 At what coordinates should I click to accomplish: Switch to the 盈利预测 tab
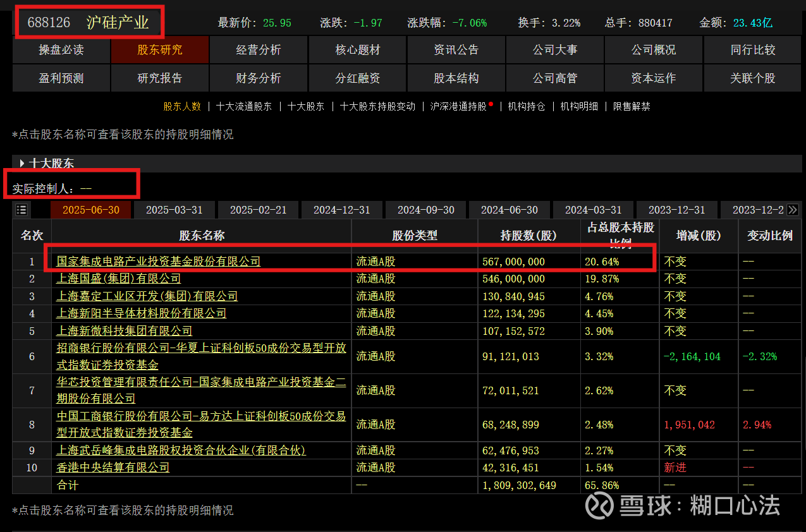(x=61, y=78)
